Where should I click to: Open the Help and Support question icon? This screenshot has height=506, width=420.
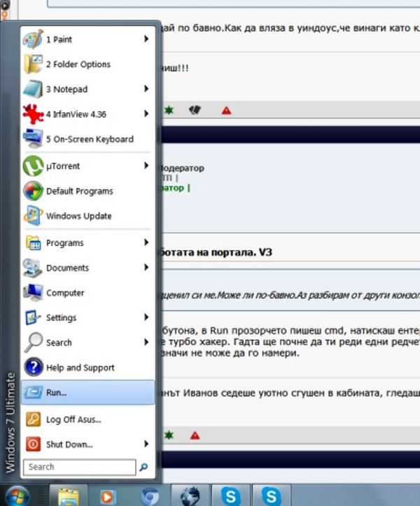pyautogui.click(x=33, y=367)
